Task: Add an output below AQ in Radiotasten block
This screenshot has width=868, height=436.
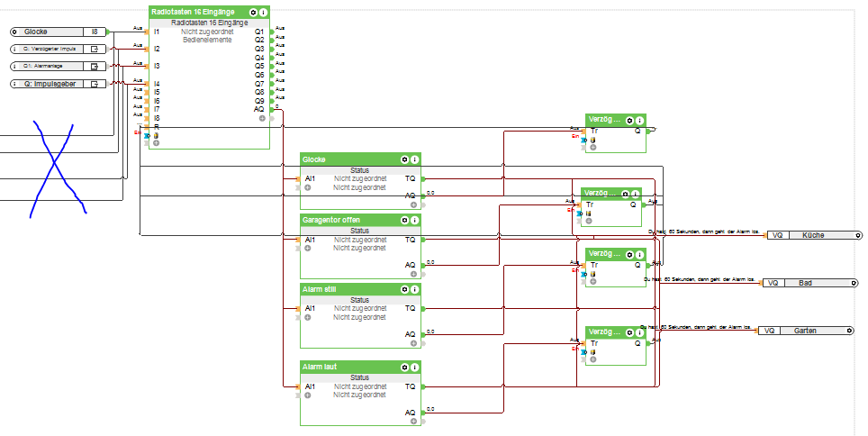Action: tap(262, 118)
